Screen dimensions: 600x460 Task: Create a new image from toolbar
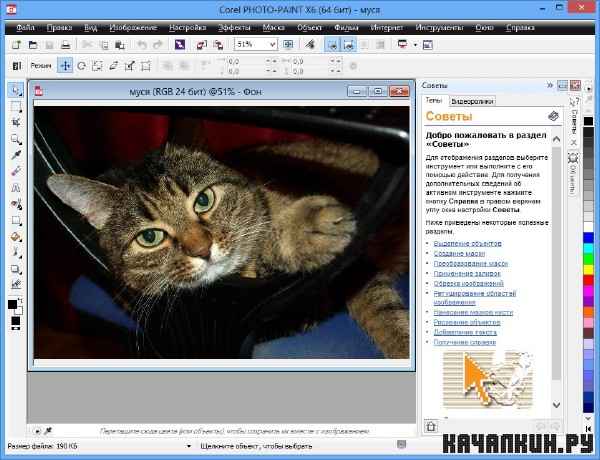[x=16, y=45]
